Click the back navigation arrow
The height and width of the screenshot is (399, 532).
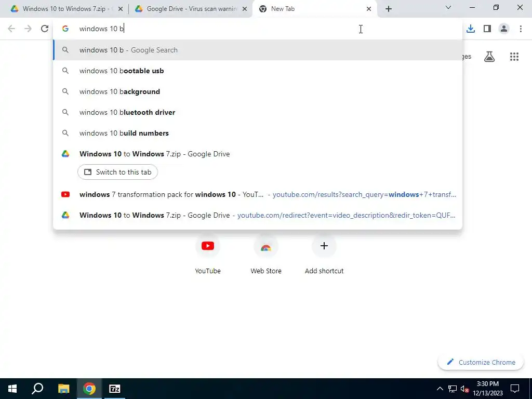click(11, 29)
